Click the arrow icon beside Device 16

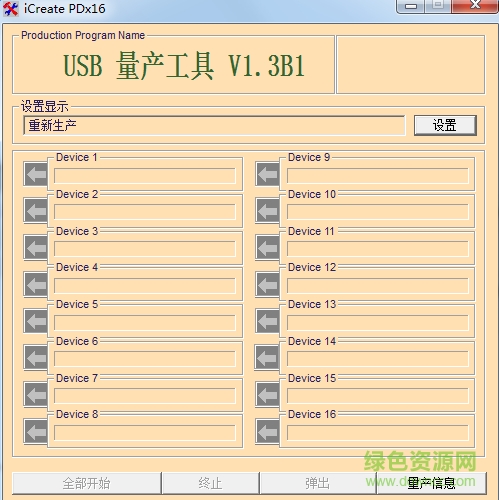tap(267, 431)
